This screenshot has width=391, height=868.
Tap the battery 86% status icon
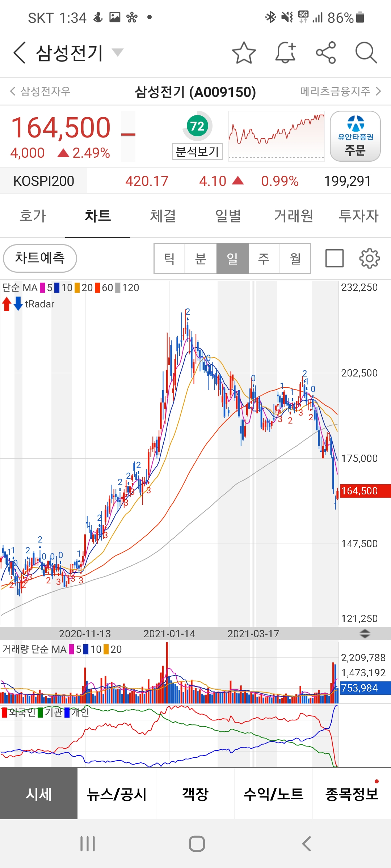click(x=346, y=17)
